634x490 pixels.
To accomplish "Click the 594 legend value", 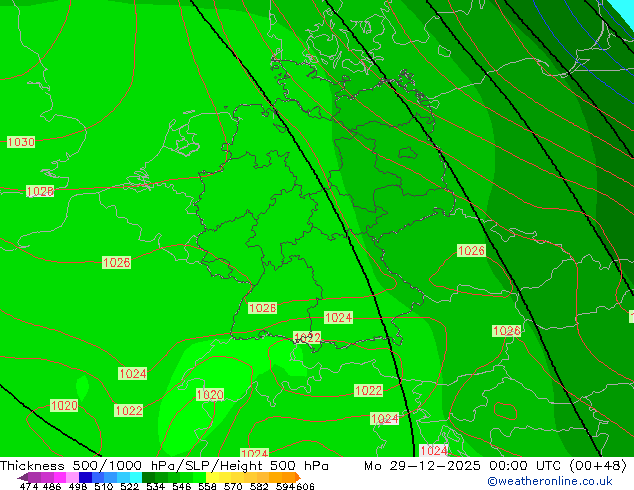I will 285,486.
